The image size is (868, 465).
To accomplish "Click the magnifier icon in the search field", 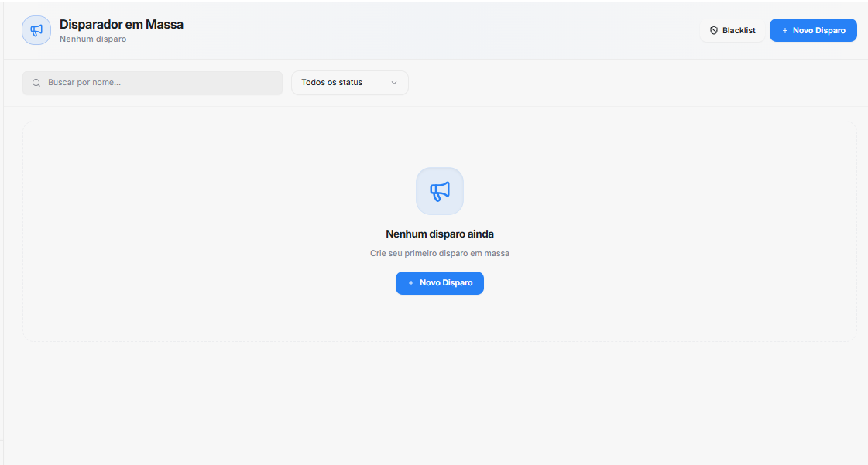I will tap(36, 83).
